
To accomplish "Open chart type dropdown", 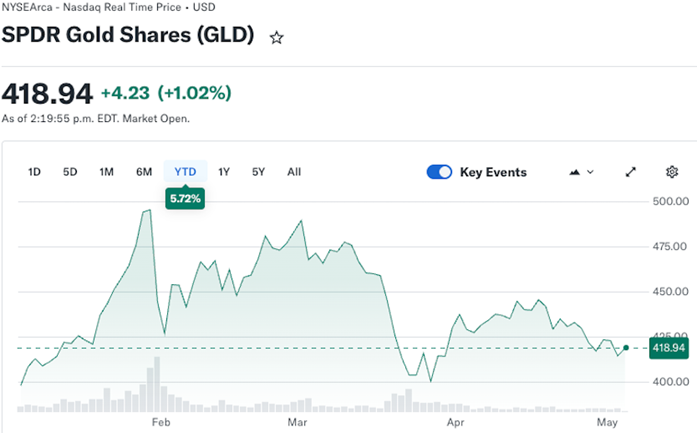I will point(581,172).
